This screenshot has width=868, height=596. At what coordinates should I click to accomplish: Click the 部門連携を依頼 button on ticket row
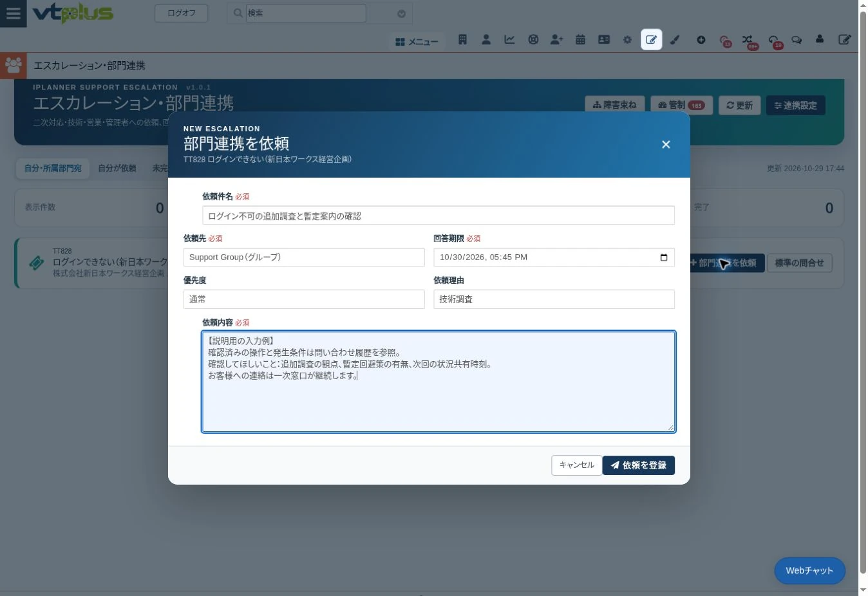click(726, 263)
